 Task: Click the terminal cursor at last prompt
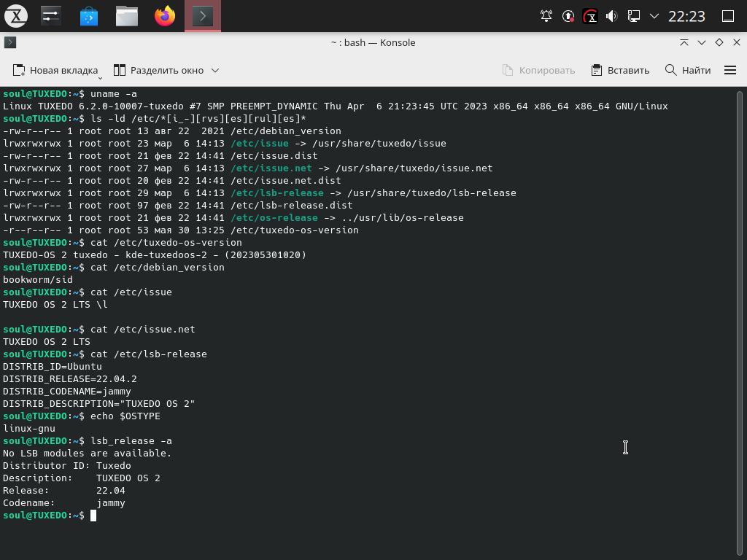click(x=93, y=516)
